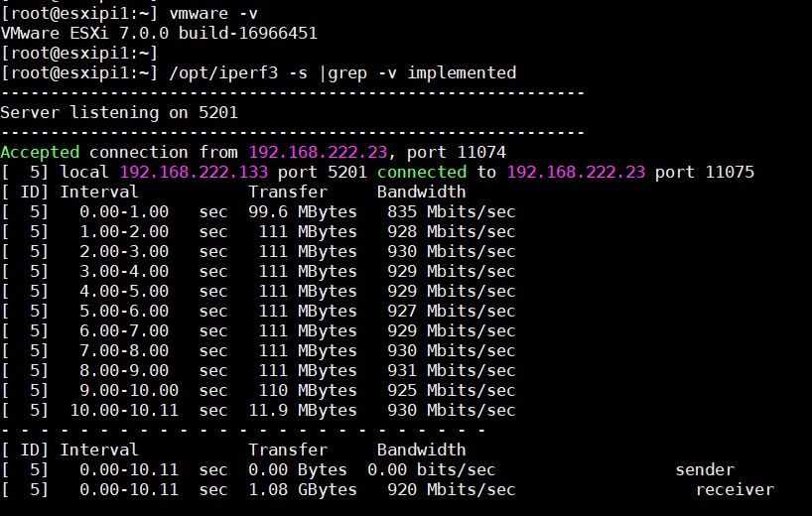Click the '0.00 bits/sec' bandwidth value
Screen dimensions: 812x516
(x=432, y=470)
